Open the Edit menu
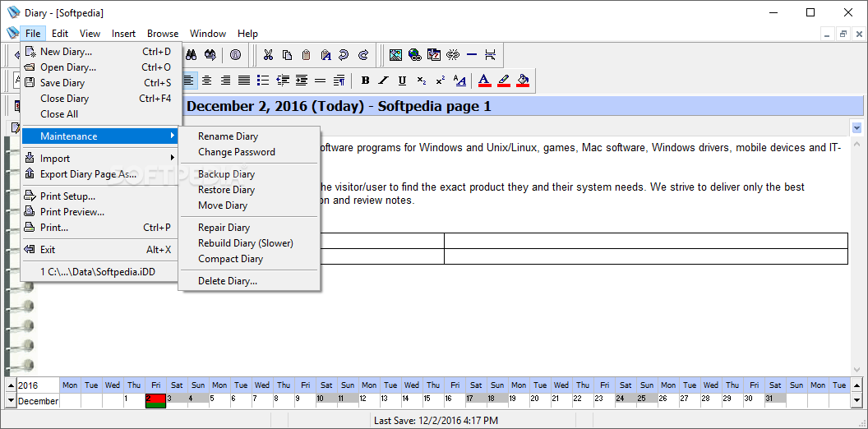Screen dimensions: 868x429 coord(60,34)
